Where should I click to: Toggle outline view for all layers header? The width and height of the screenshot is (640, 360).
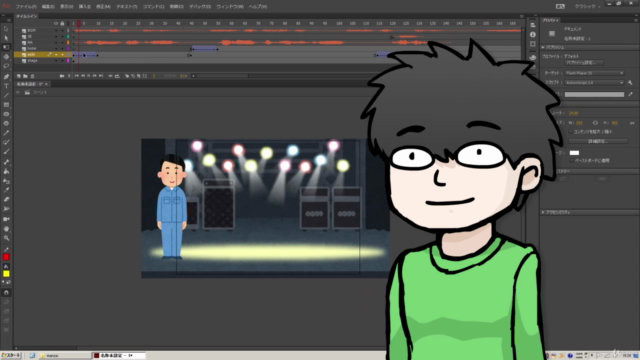[x=68, y=24]
